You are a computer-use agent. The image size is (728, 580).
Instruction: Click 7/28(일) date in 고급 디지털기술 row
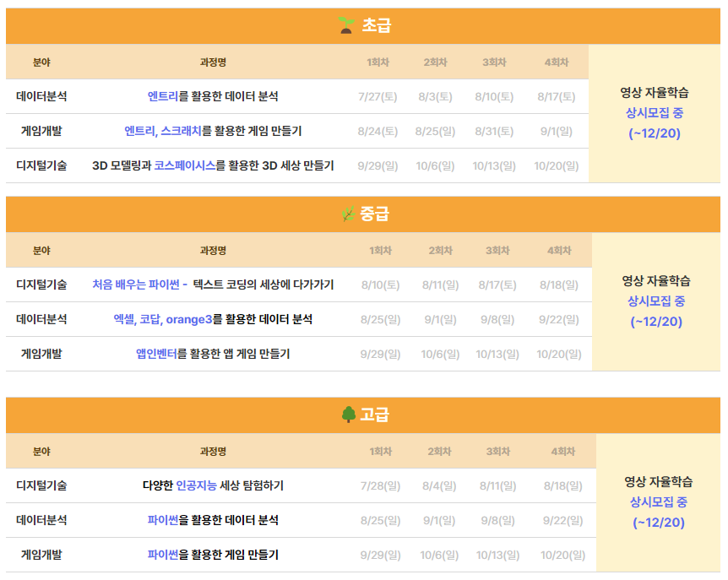[380, 486]
